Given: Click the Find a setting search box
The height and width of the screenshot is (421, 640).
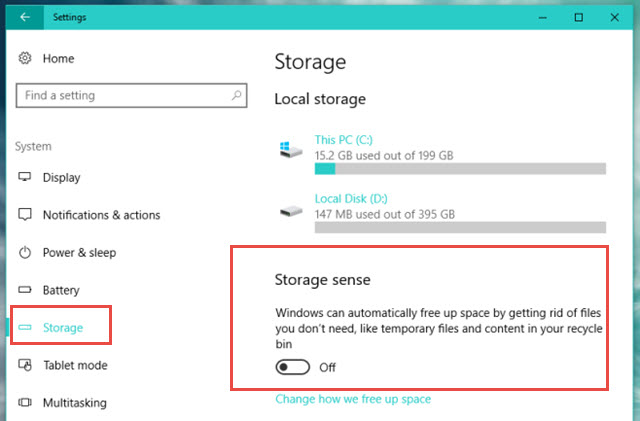Looking at the screenshot, I should pyautogui.click(x=131, y=96).
